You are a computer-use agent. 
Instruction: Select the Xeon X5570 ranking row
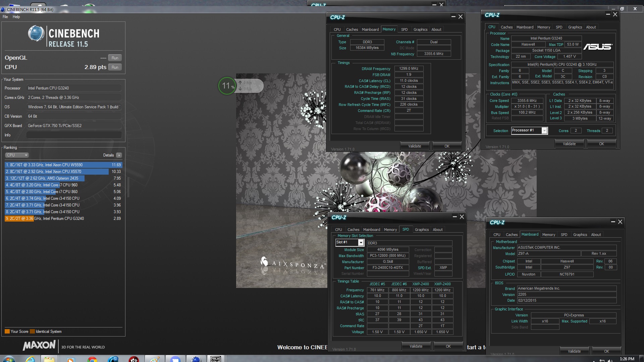[63, 172]
